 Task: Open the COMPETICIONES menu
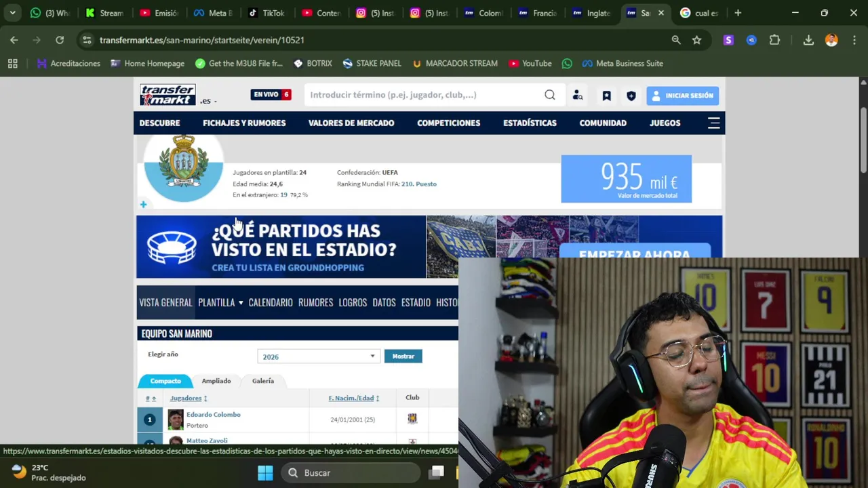pos(448,123)
